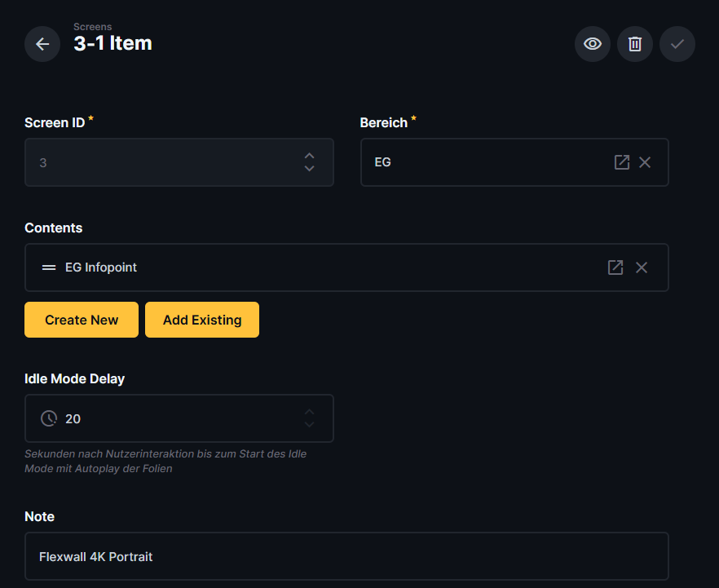Screen dimensions: 719x588
Task: Open the EG Infopoint content item
Action: click(615, 267)
